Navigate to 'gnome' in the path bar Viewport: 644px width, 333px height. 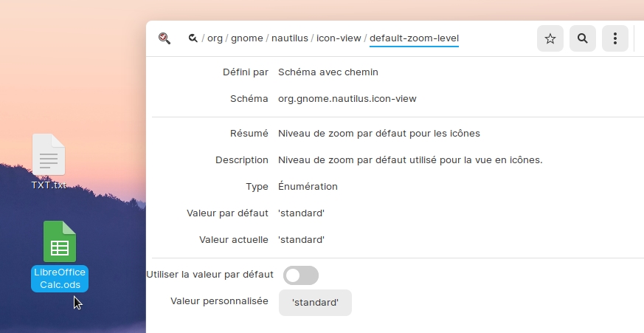[247, 38]
